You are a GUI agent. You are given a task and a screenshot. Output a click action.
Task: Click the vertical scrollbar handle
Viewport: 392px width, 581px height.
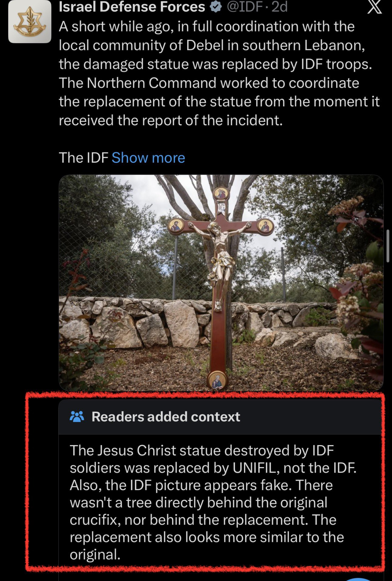[x=388, y=246]
